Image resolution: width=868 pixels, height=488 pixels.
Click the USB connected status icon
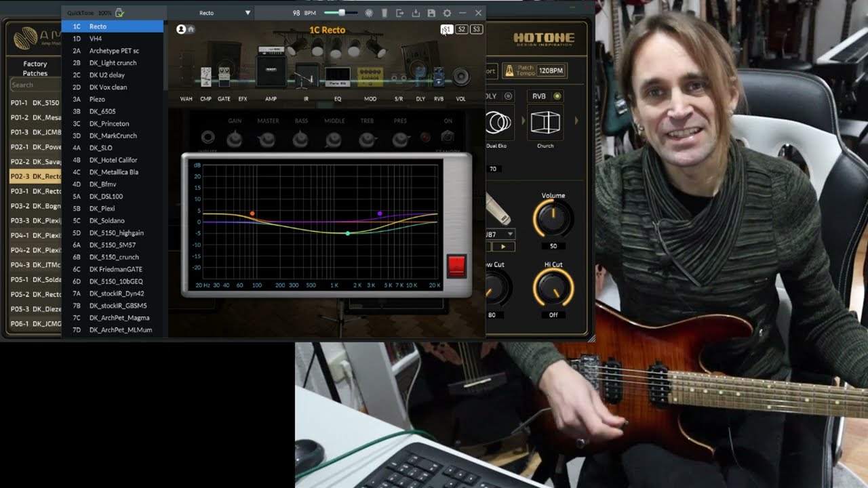[x=120, y=13]
